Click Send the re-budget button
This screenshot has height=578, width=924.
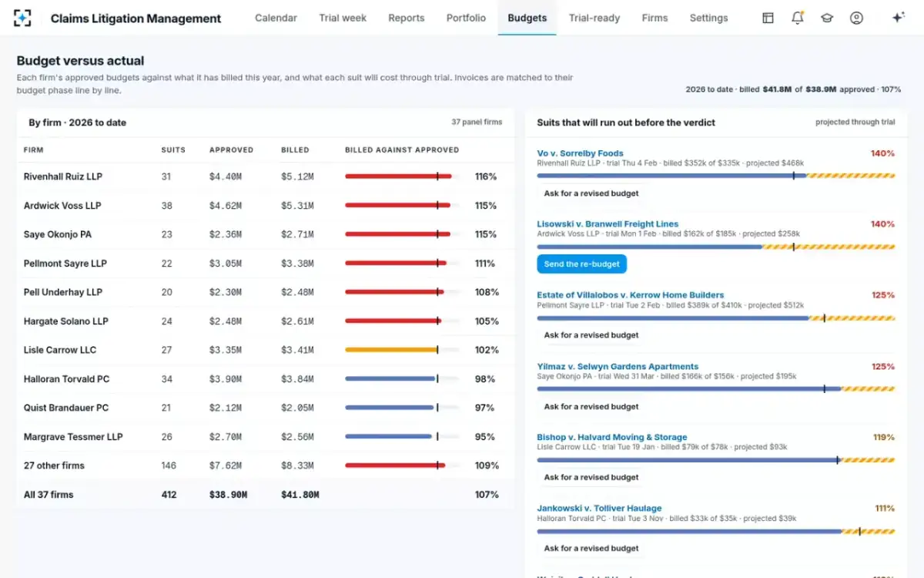point(582,264)
